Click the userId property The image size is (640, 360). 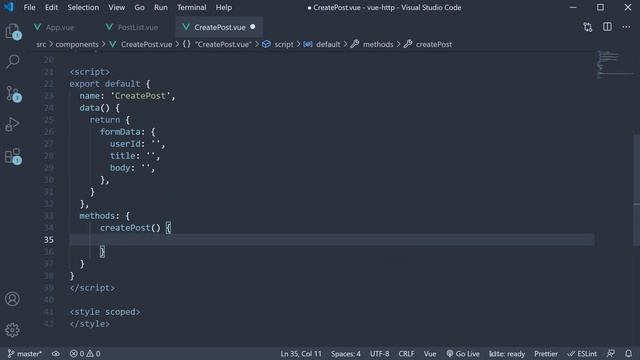tap(125, 144)
